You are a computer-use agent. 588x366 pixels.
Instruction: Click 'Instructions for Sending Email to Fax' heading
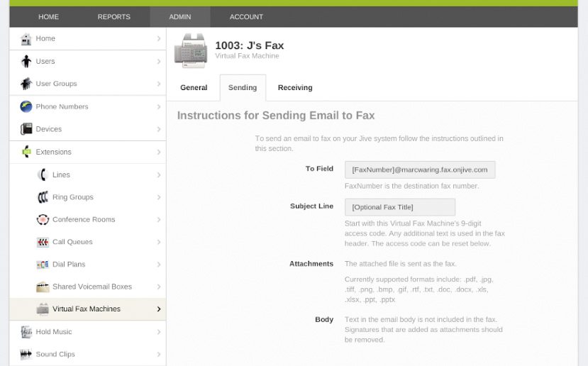tap(276, 116)
